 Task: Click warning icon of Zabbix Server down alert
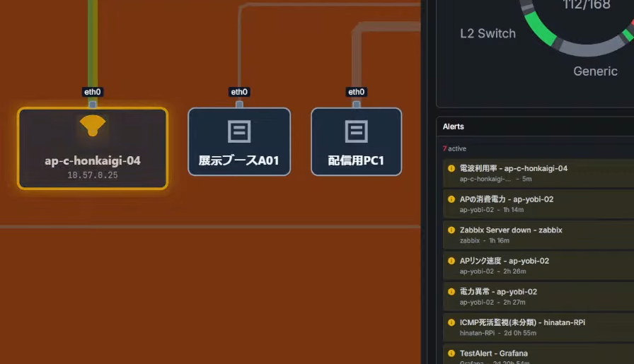[451, 230]
